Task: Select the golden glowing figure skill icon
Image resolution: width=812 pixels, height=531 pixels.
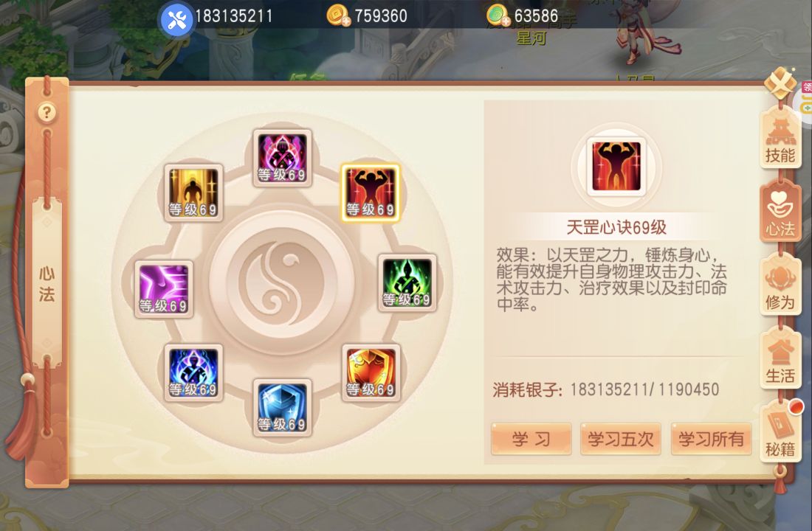Action: 193,192
